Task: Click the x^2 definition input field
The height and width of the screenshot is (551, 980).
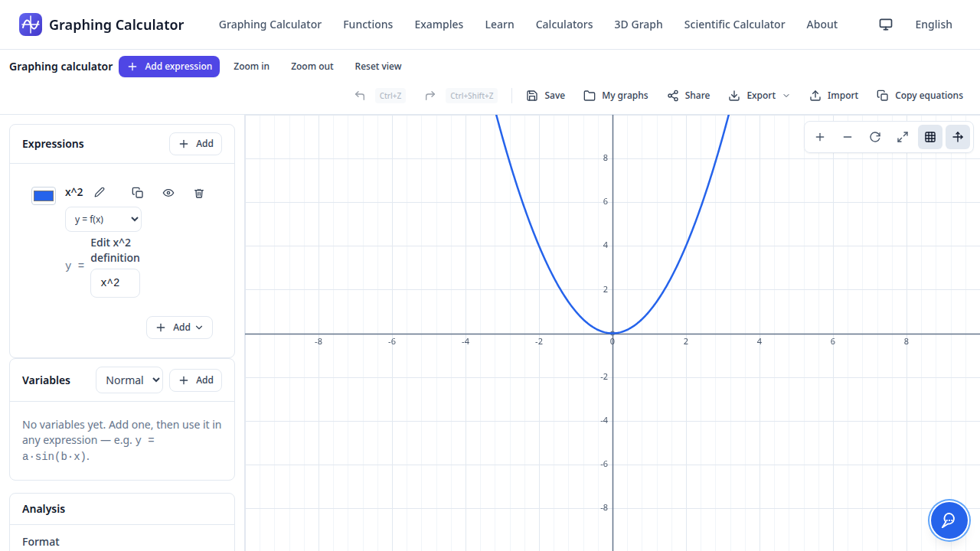Action: click(115, 283)
